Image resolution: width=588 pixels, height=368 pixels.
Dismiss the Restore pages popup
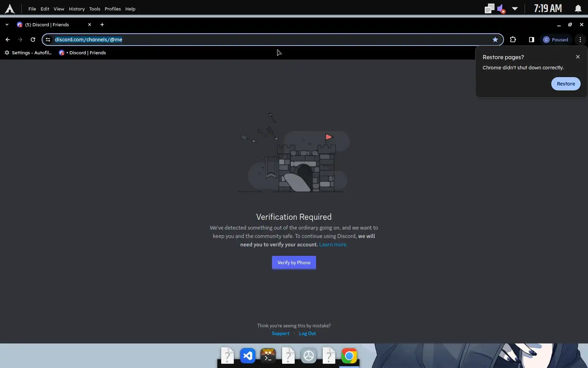click(x=577, y=57)
